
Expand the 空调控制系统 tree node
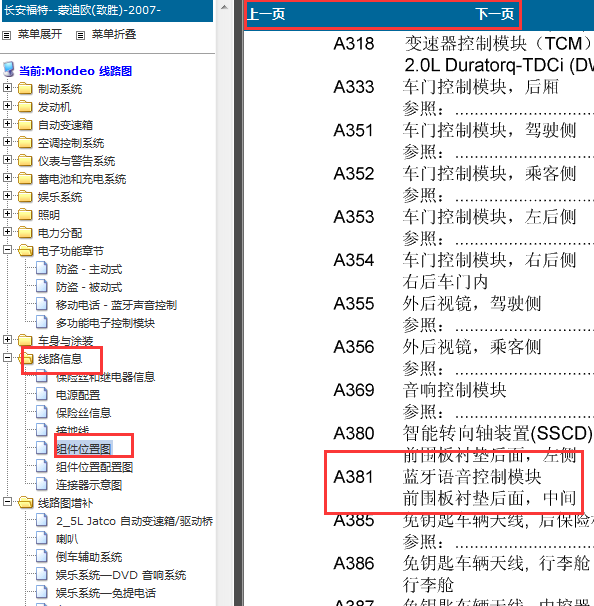[7, 141]
